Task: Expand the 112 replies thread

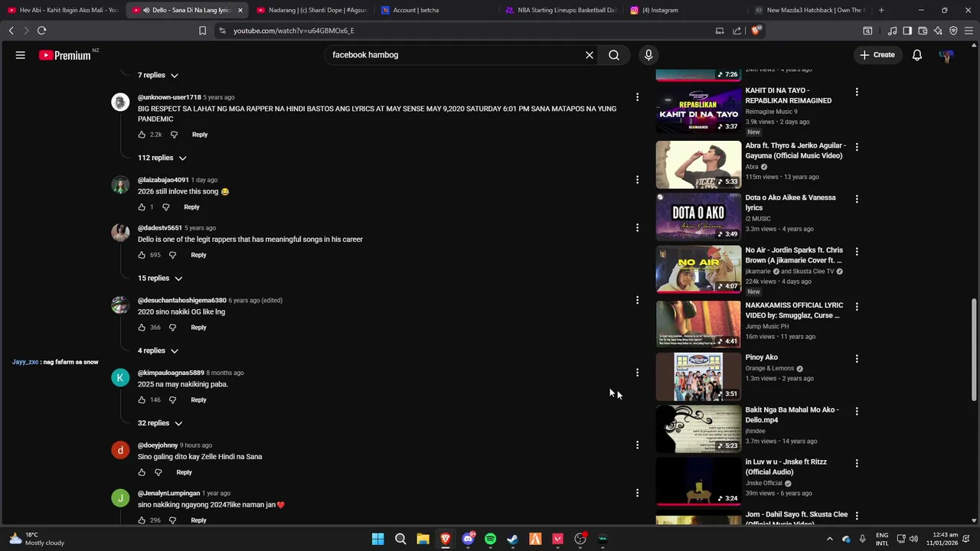Action: [x=162, y=158]
